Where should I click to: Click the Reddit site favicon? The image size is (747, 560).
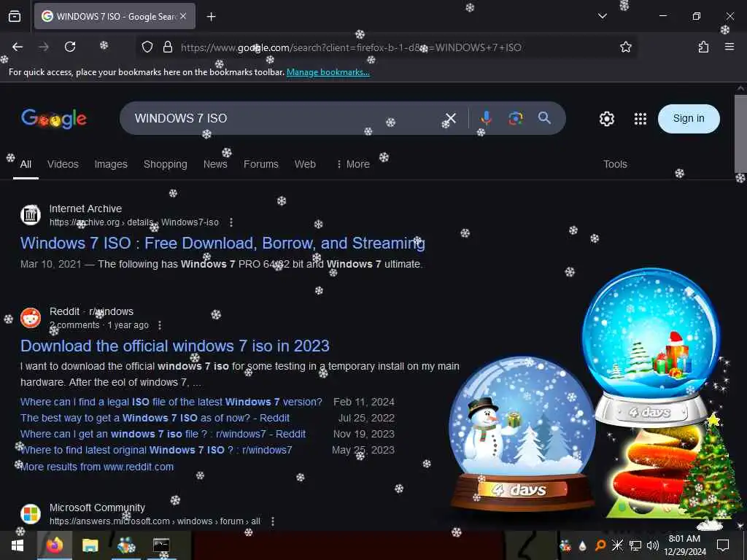click(x=31, y=318)
